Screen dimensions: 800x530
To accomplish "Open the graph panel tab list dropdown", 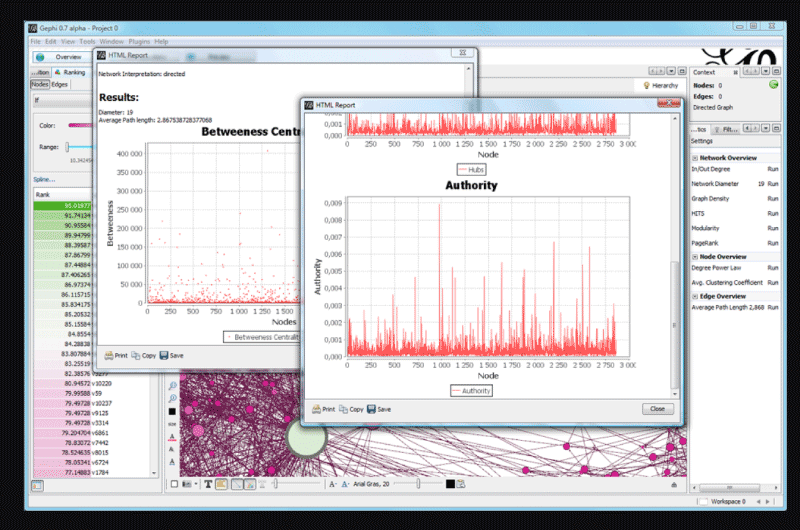I will [671, 71].
